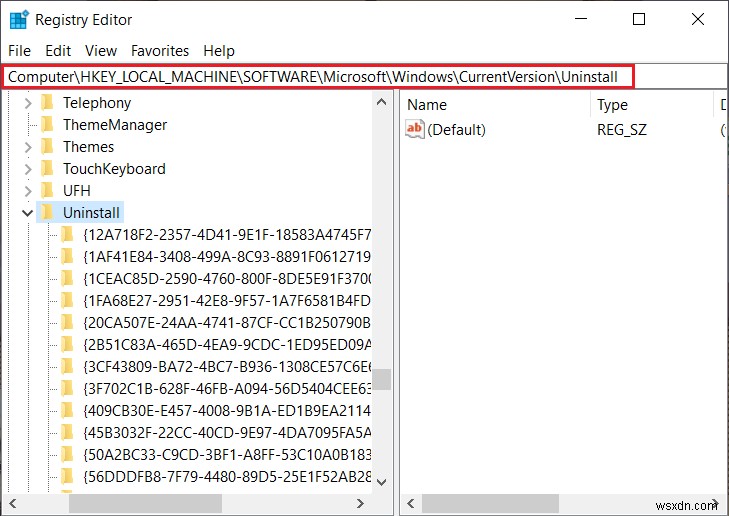Select key {2B51C83A-465D-4EA9-9CDC
Viewport: 729px width, 516px height.
[227, 345]
